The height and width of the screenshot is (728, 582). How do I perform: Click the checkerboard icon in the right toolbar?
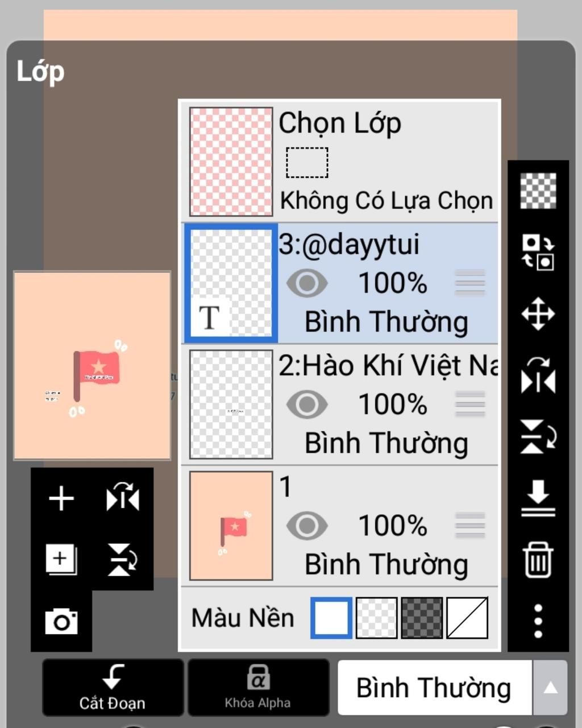538,191
